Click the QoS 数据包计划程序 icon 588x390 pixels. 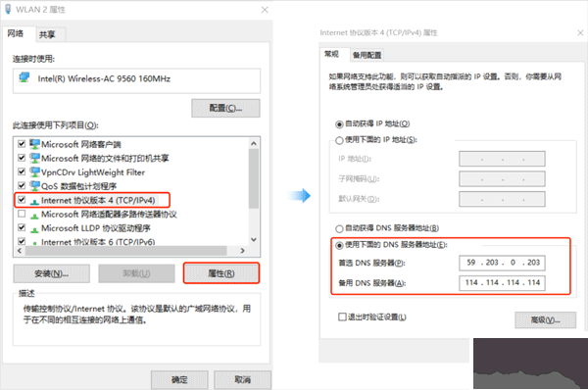click(34, 185)
